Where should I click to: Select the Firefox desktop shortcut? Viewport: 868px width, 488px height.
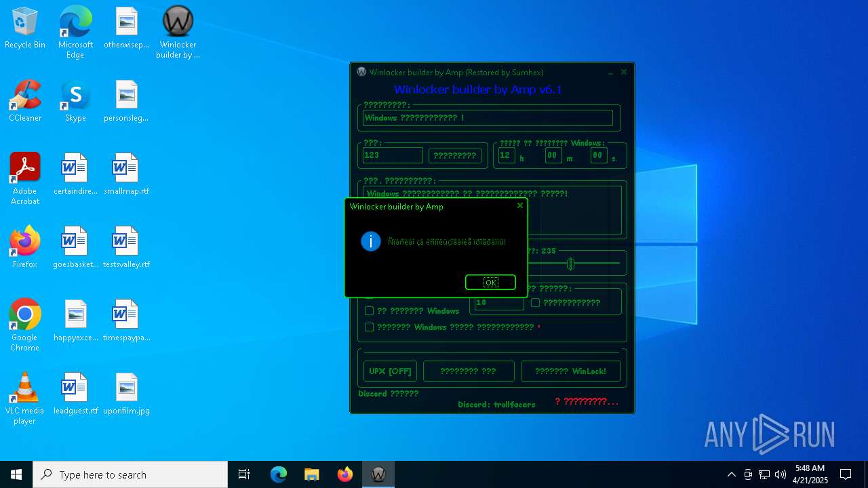point(25,248)
